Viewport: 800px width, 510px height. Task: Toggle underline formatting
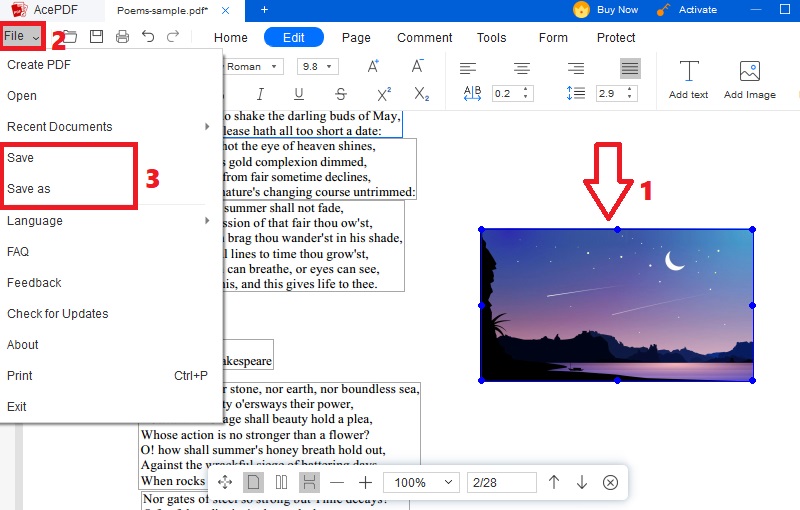pyautogui.click(x=299, y=94)
